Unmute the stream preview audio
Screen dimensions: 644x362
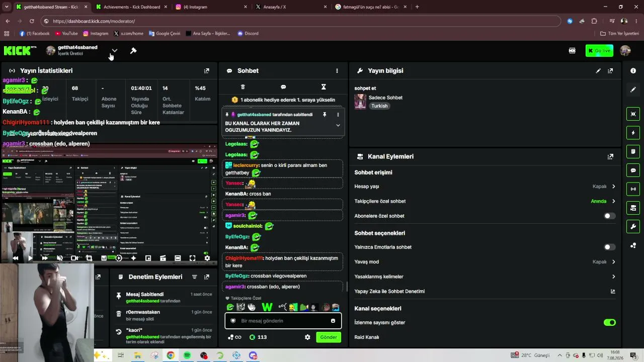(59, 258)
